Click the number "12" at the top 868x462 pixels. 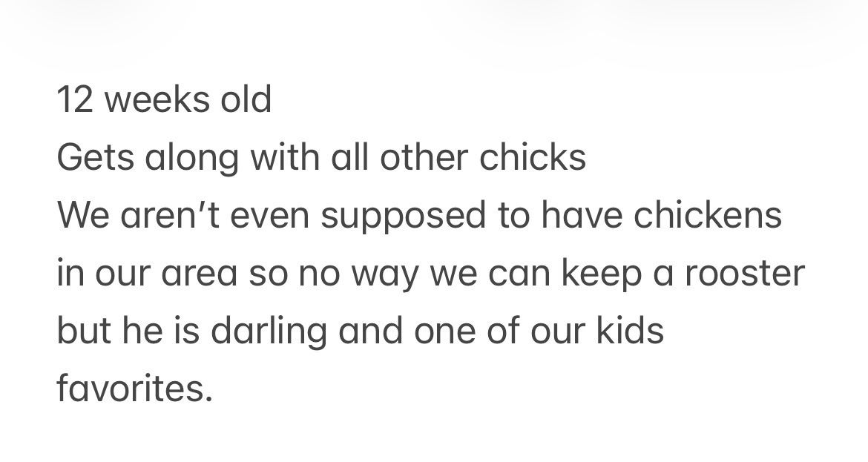(x=73, y=99)
